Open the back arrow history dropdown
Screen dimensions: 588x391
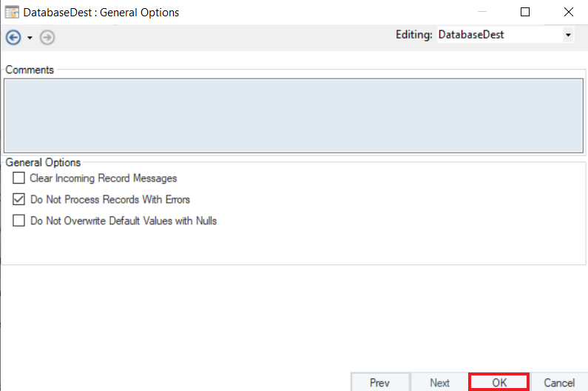click(x=30, y=37)
